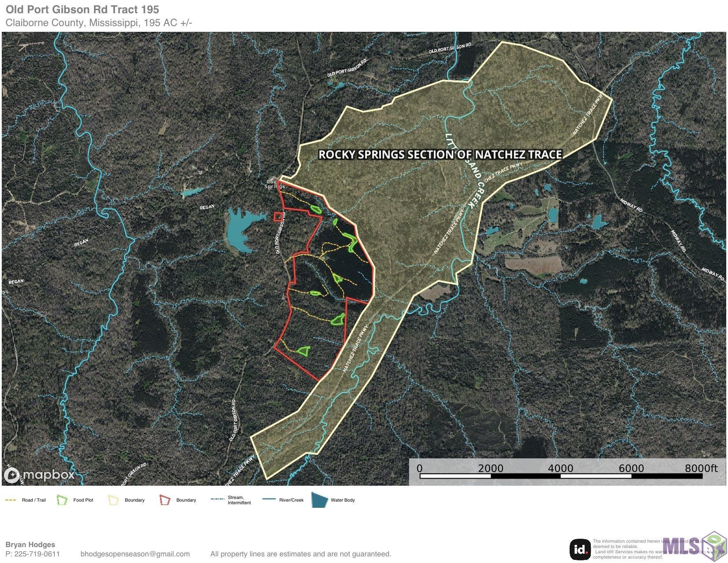Click the Land id logo badge
The width and height of the screenshot is (728, 563).
pos(580,550)
